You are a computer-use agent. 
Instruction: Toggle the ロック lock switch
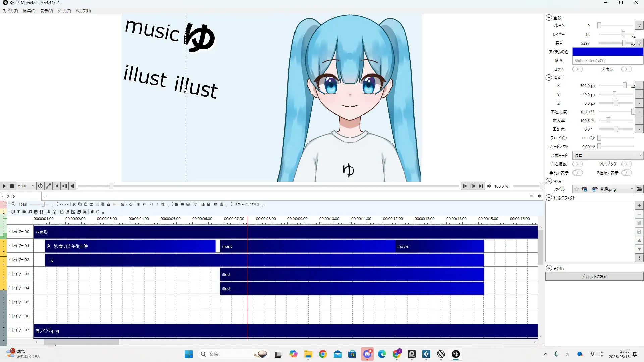(577, 69)
